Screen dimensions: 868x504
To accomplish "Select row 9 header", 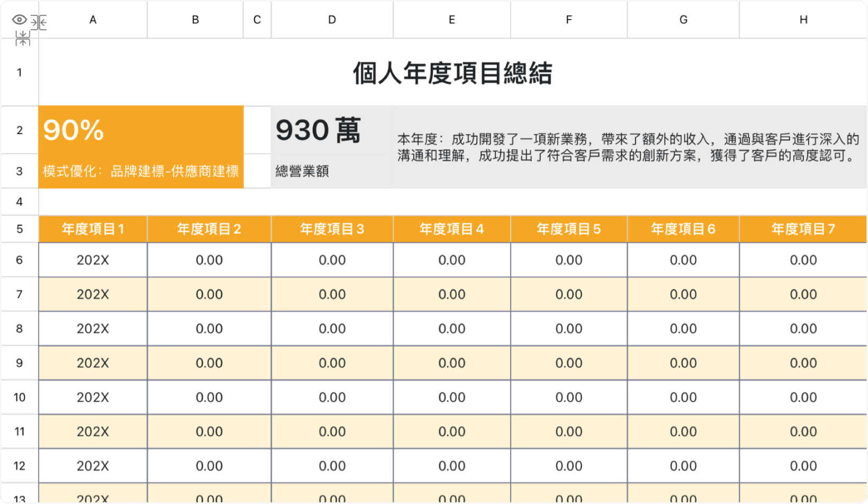I will pos(20,363).
